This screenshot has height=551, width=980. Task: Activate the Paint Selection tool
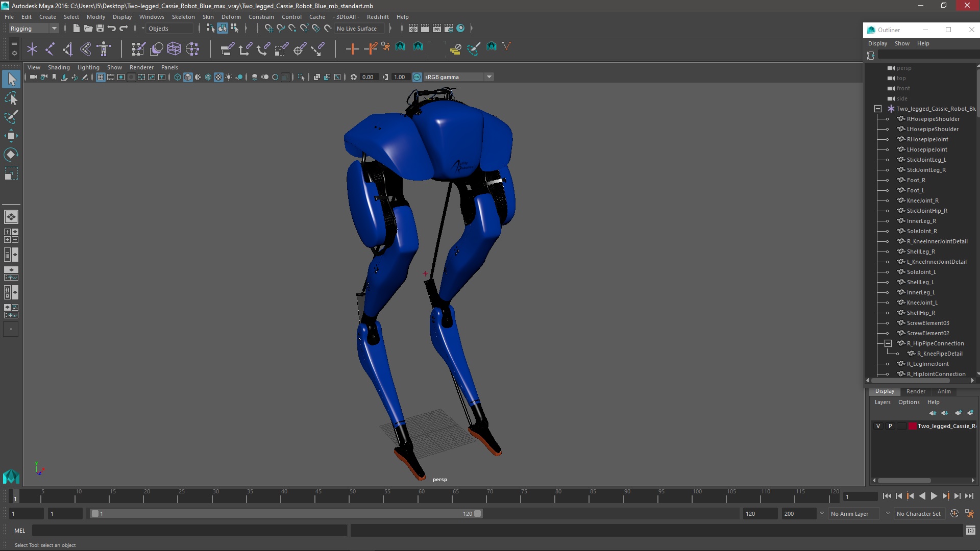point(11,117)
